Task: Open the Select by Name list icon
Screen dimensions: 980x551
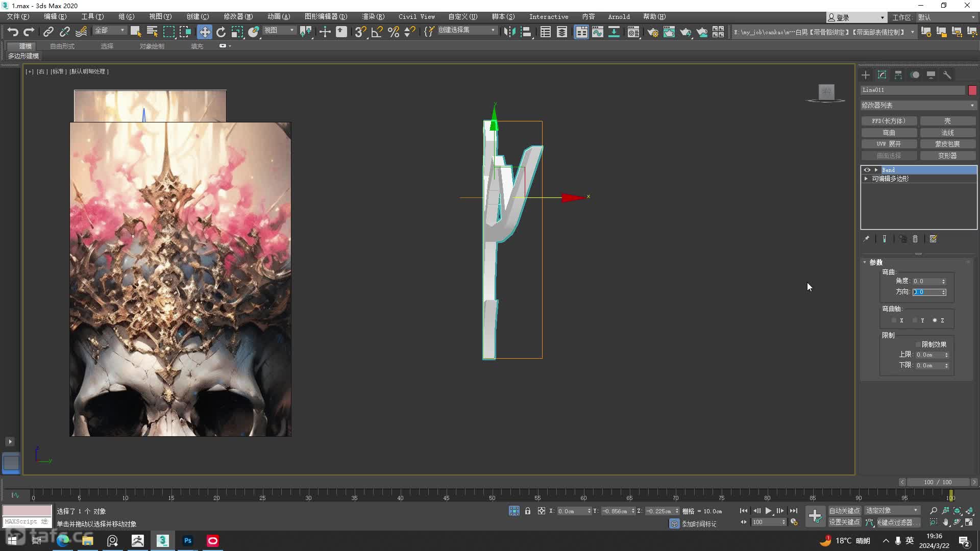Action: [152, 32]
